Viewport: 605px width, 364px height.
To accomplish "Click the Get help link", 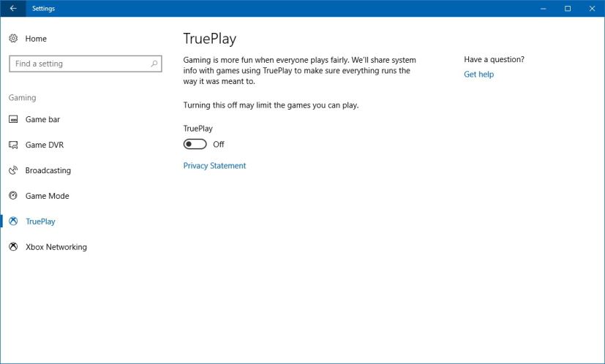I will pos(479,75).
